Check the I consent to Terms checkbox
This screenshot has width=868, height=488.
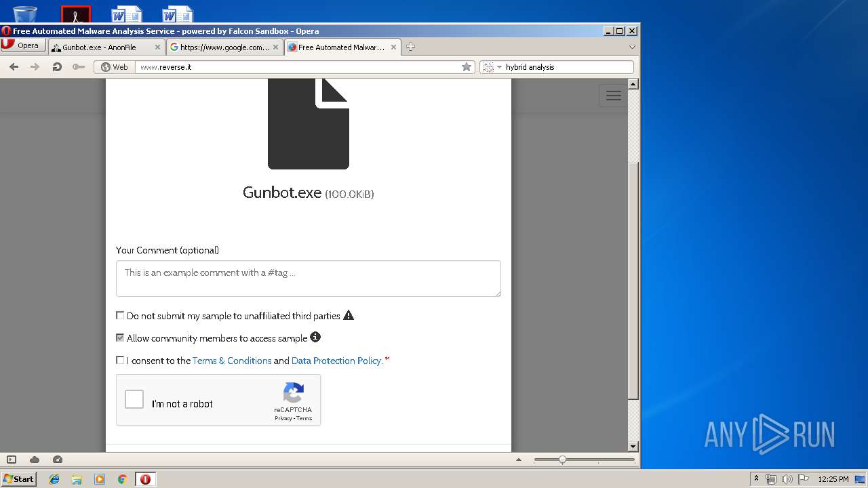(120, 360)
